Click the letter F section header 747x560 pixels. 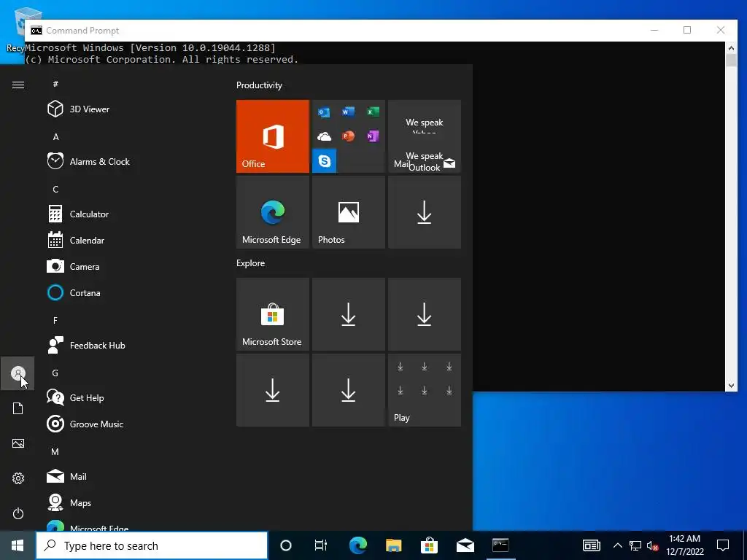point(55,321)
